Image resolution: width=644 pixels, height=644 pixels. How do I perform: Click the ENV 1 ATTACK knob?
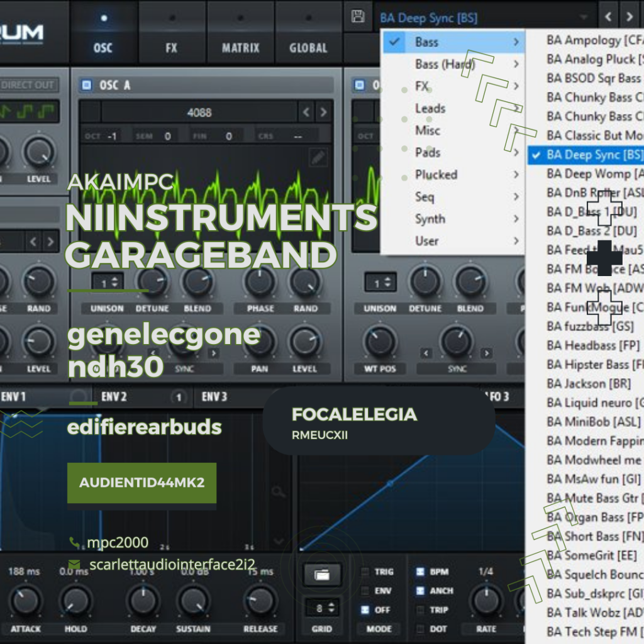pyautogui.click(x=25, y=601)
